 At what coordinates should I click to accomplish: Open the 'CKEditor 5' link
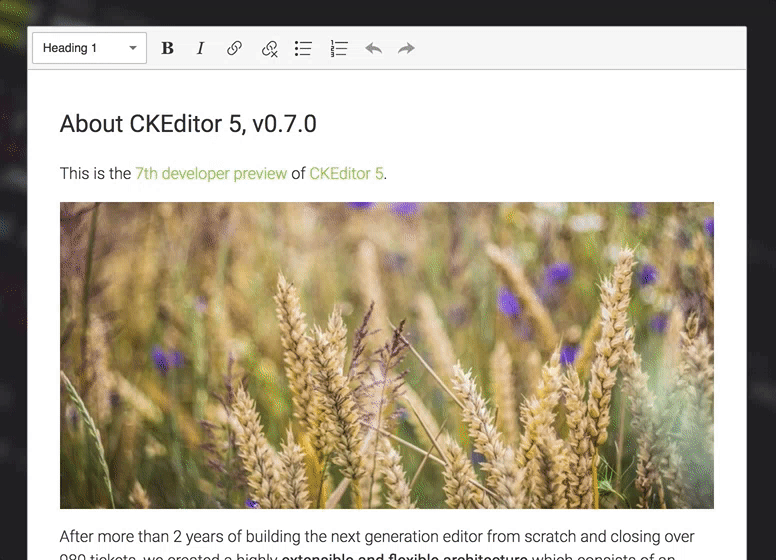coord(346,174)
